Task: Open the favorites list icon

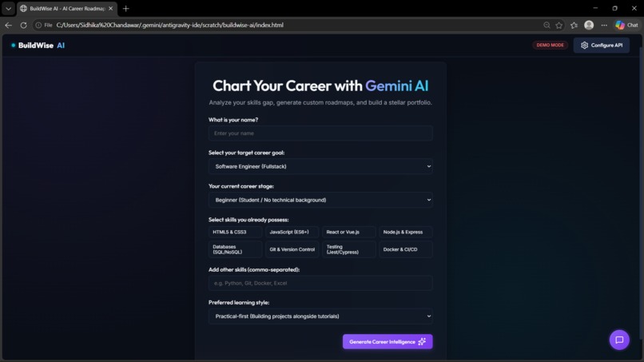Action: coord(574,25)
